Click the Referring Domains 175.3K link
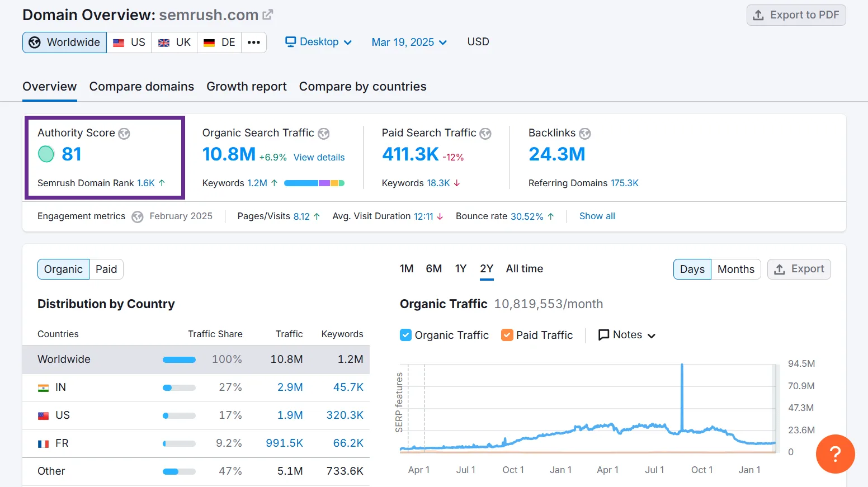Viewport: 868px width, 487px height. (x=625, y=183)
